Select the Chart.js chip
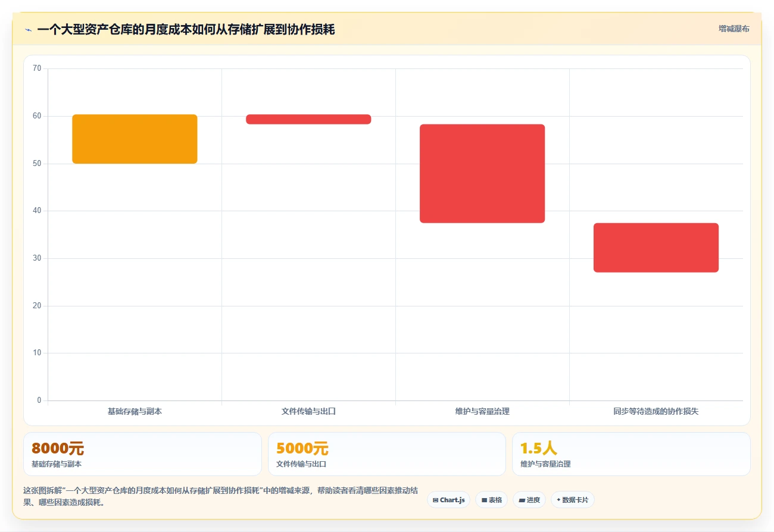Viewport: 774px width, 532px height. click(x=448, y=500)
